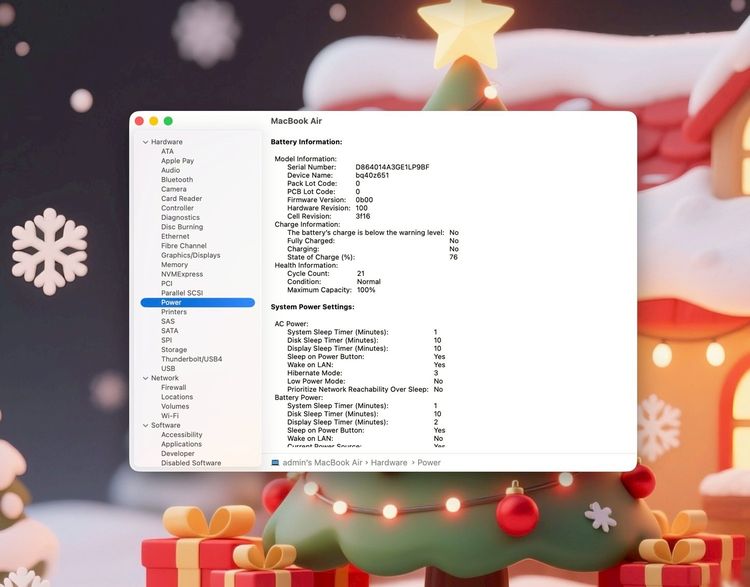Select Accessibility under Software
The width and height of the screenshot is (750, 587).
pyautogui.click(x=181, y=434)
